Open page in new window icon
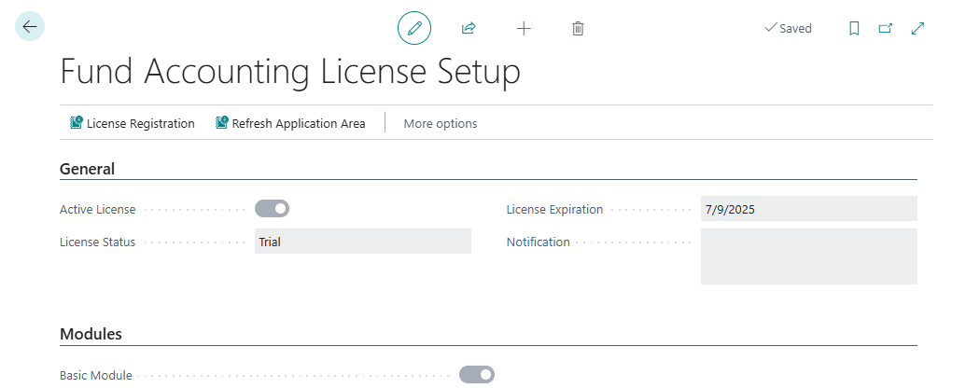Viewport: 980px width, 388px height. tap(886, 28)
